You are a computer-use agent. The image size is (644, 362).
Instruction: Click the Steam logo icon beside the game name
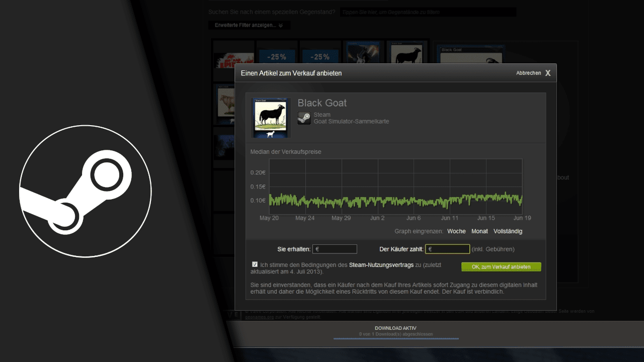(304, 118)
